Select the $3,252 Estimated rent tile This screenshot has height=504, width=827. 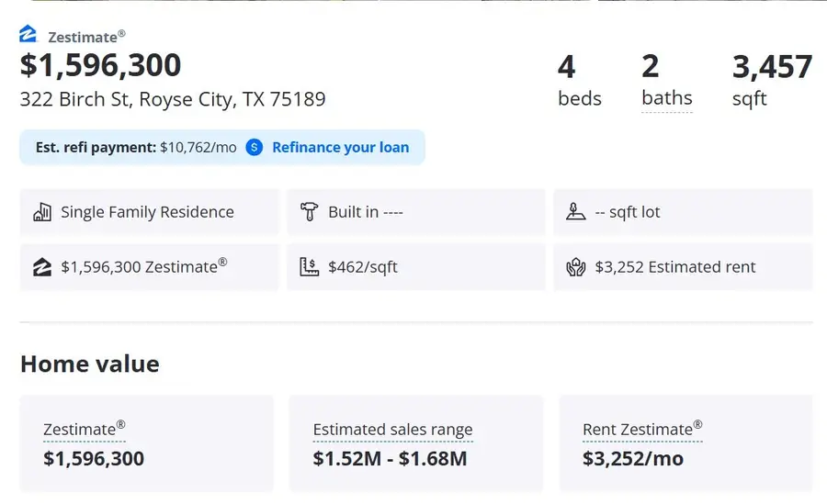coord(683,267)
